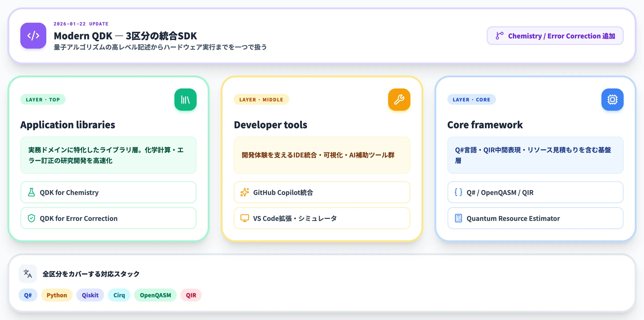Click the Application libraries heading

(68, 125)
